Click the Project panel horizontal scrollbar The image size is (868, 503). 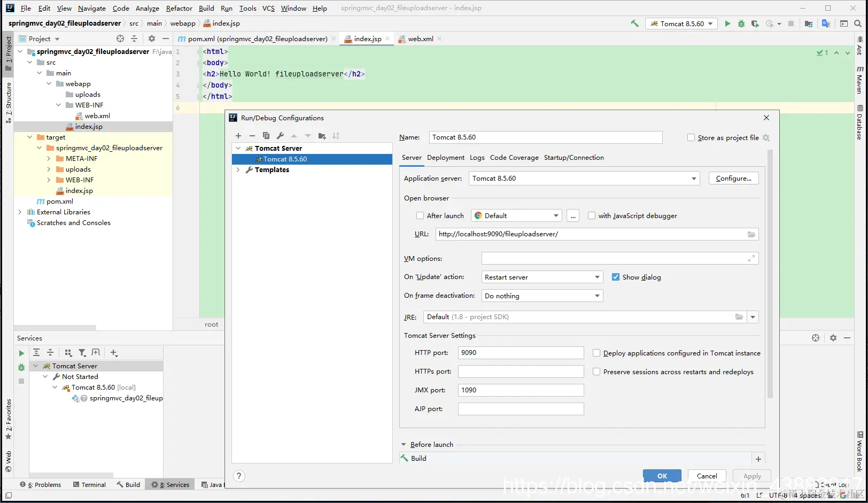[x=55, y=328]
